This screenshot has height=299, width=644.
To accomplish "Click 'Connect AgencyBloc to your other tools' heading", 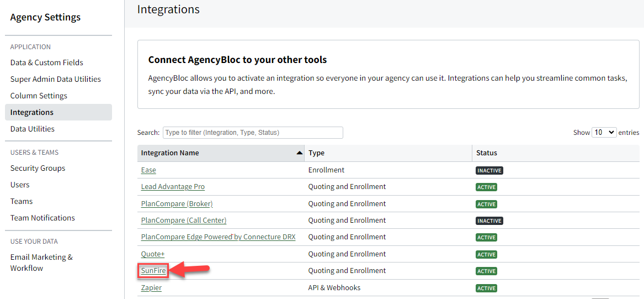I will [x=237, y=60].
